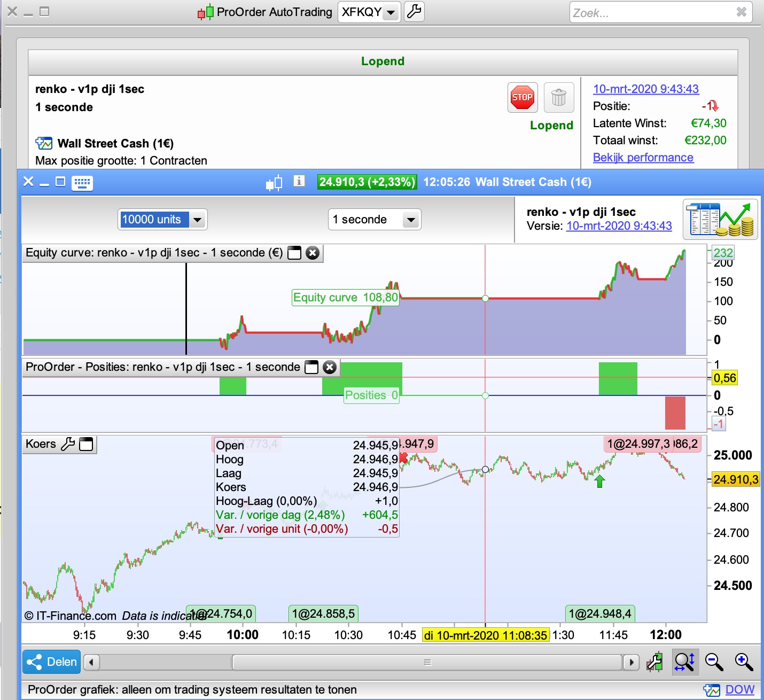Viewport: 764px width, 700px height.
Task: Open the detailed performance report icon
Action: pyautogui.click(x=720, y=219)
